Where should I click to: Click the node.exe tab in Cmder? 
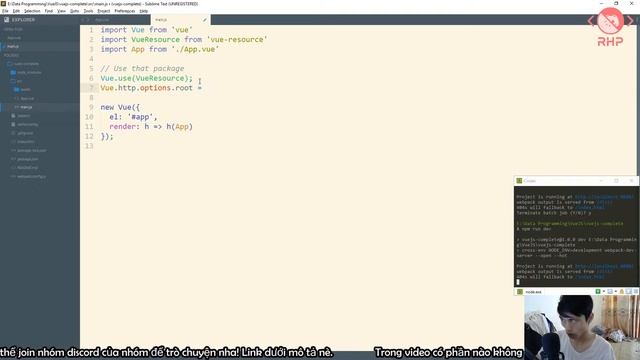point(530,292)
